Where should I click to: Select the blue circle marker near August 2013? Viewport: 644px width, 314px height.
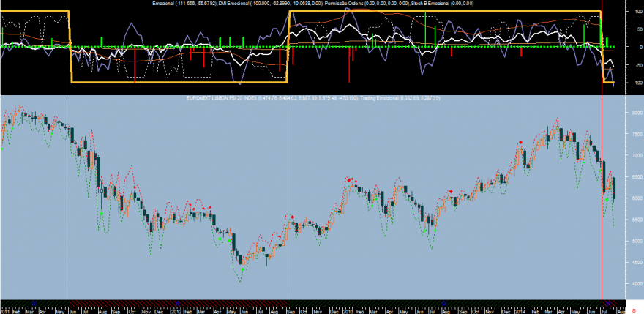[444, 303]
